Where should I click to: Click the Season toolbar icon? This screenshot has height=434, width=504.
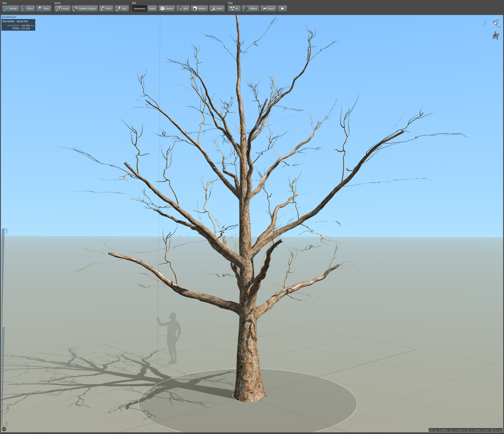tap(167, 9)
